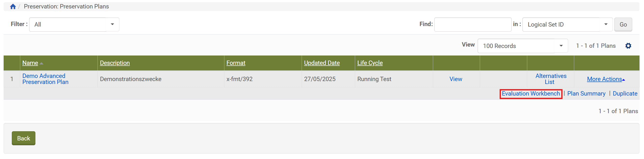The height and width of the screenshot is (159, 644).
Task: Open the Filter dropdown set to All
Action: click(74, 25)
